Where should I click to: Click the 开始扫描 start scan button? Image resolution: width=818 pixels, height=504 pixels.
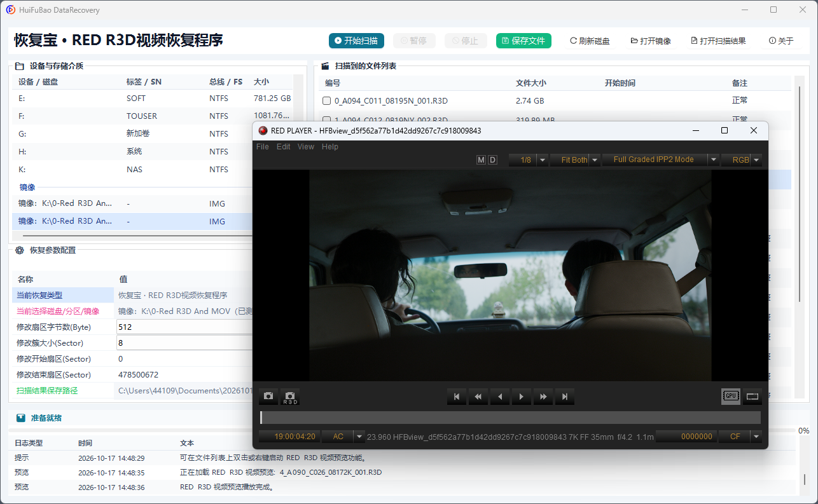pos(356,41)
